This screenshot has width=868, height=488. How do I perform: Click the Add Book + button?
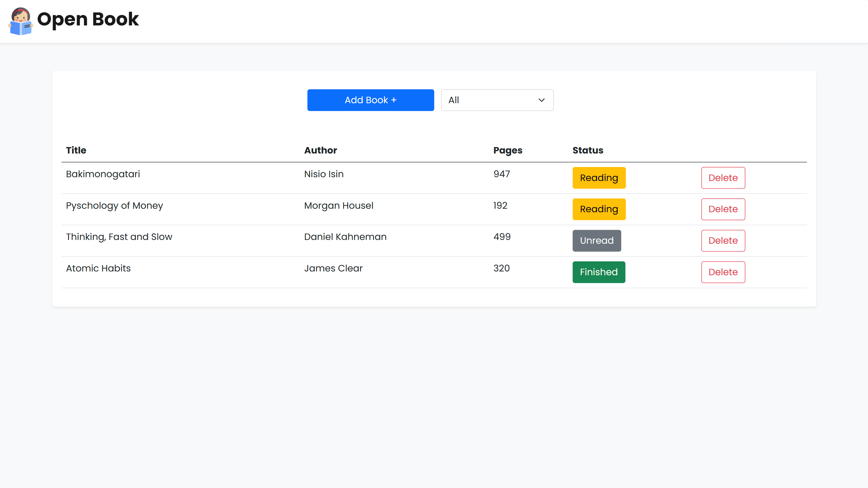pos(370,100)
